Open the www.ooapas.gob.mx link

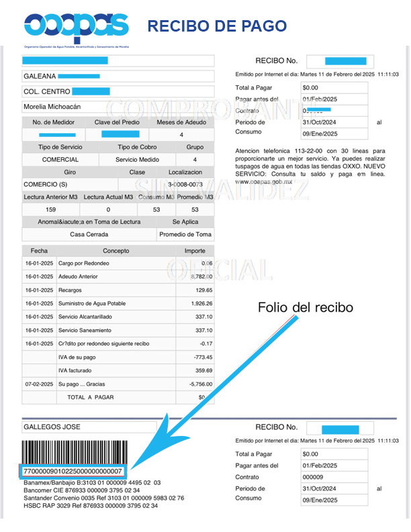264,182
